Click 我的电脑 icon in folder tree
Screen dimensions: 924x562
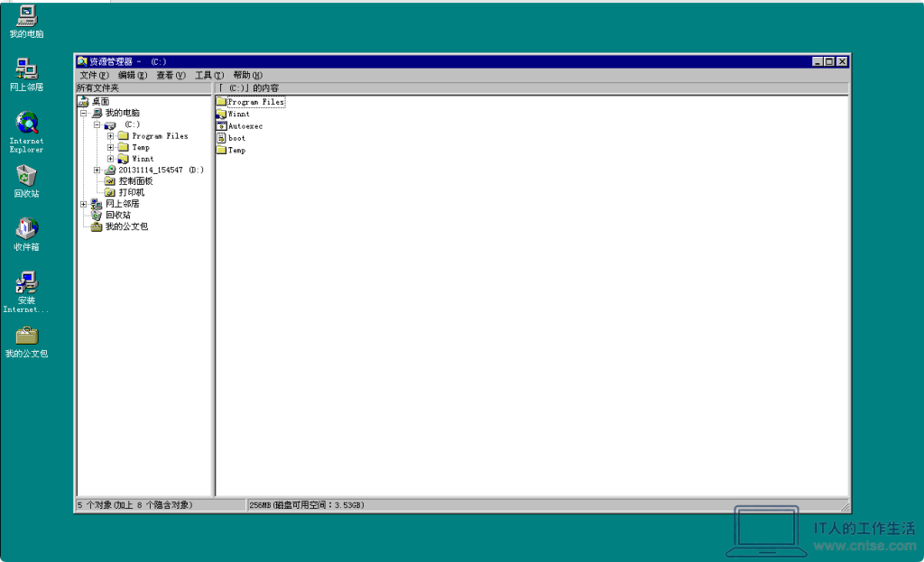coord(97,113)
